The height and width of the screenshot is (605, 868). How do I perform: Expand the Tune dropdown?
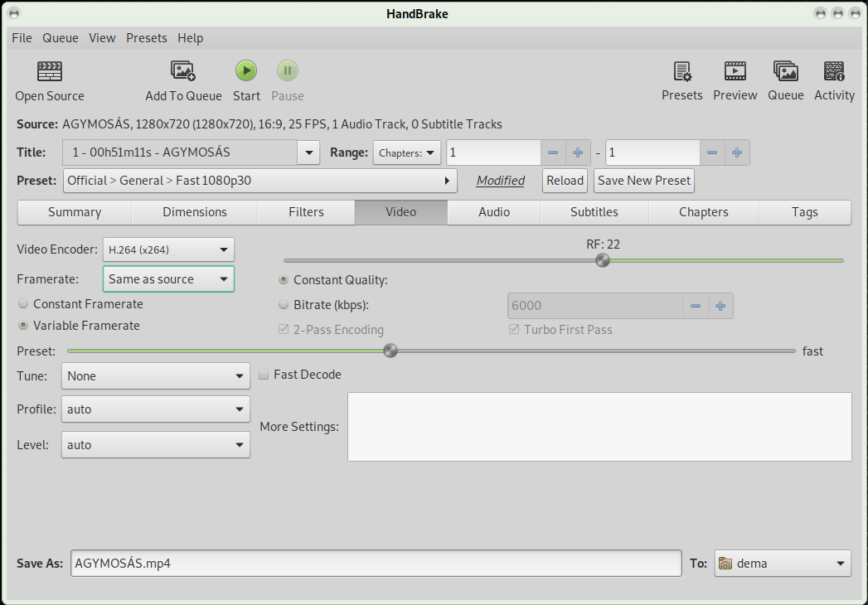[x=156, y=376]
